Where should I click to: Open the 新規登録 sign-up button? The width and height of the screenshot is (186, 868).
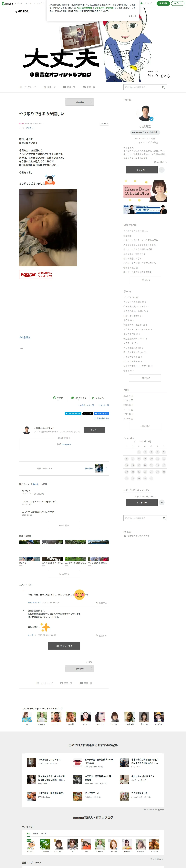(163, 3)
